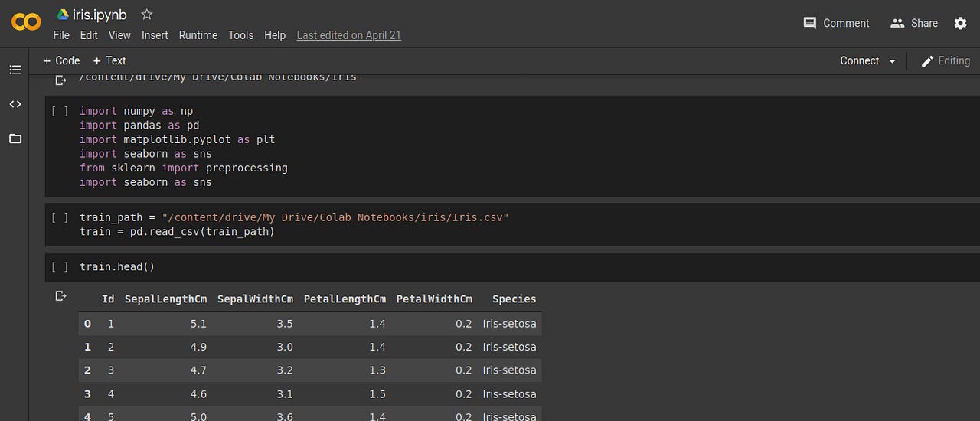Click output icon beside the drive path

[60, 80]
